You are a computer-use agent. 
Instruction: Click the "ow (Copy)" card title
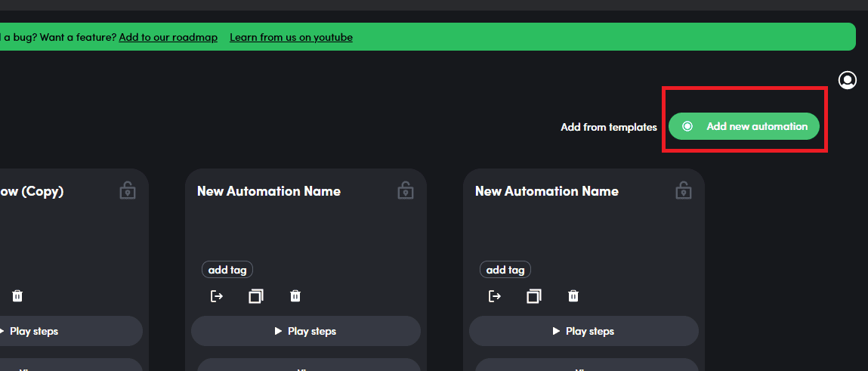32,191
